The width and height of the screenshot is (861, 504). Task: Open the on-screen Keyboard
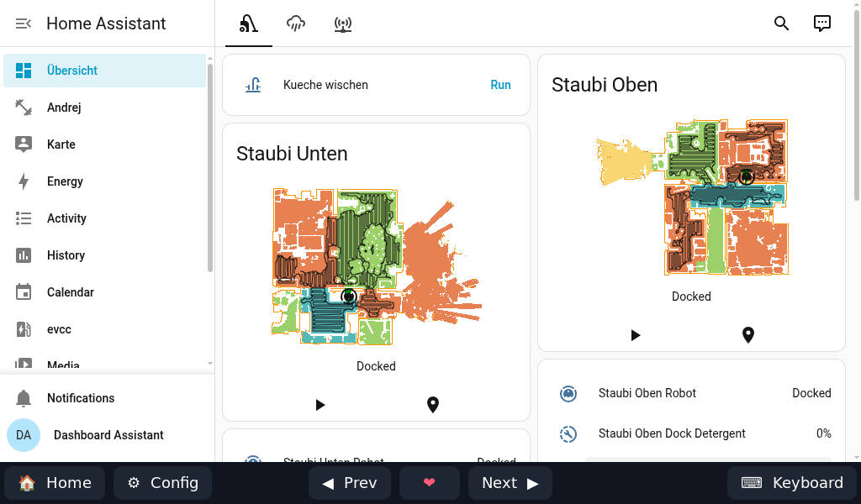pos(792,483)
